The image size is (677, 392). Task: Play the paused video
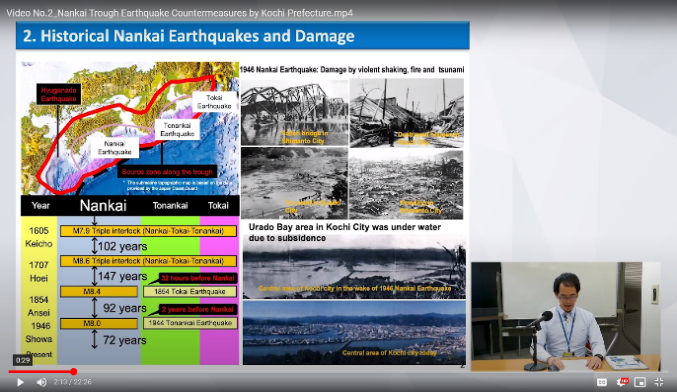pyautogui.click(x=20, y=382)
